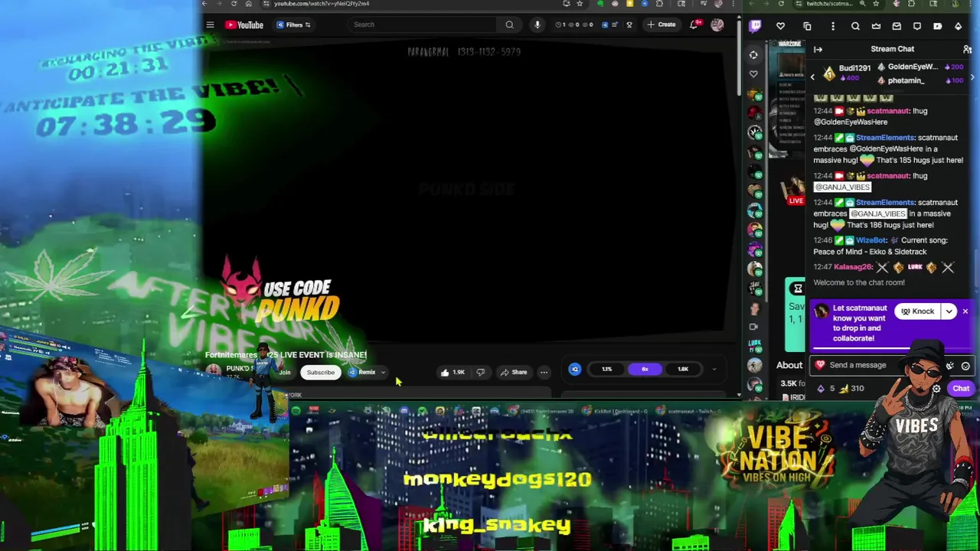The height and width of the screenshot is (551, 980).
Task: Subscribe to the PUNK'D channel
Action: tap(321, 373)
